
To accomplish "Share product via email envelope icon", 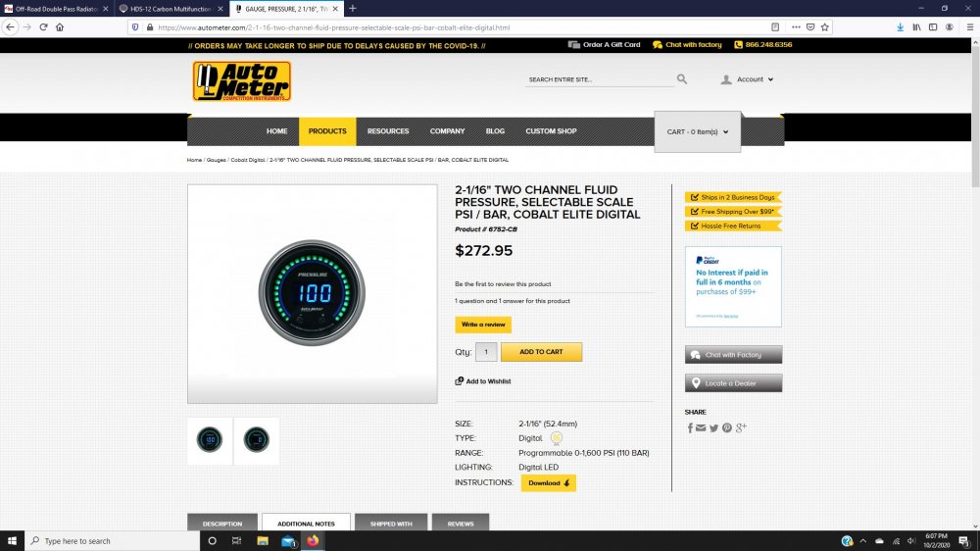I will click(x=701, y=427).
